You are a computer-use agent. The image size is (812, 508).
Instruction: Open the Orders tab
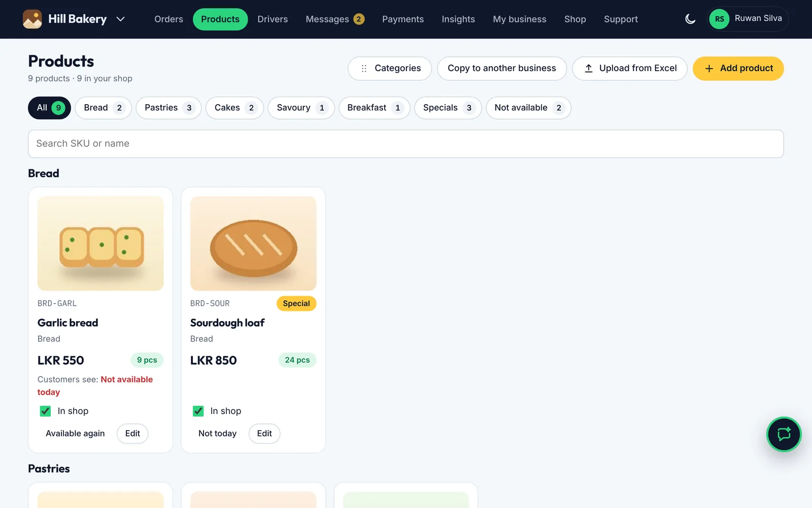168,19
